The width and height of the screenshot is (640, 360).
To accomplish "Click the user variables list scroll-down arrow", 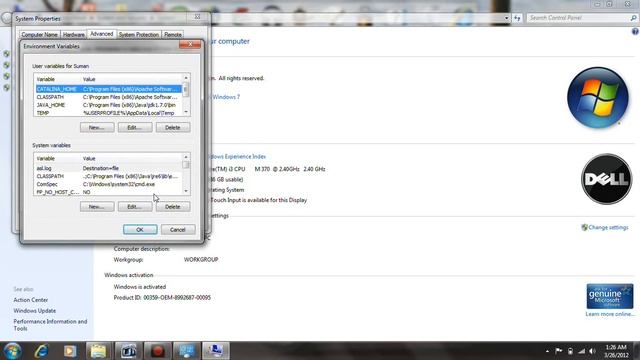I will click(186, 112).
